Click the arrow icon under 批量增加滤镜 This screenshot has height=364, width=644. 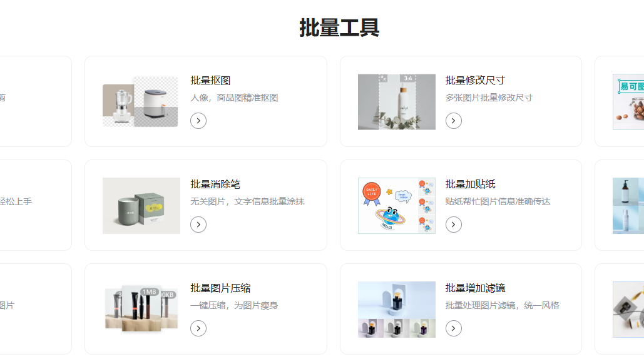tap(453, 328)
